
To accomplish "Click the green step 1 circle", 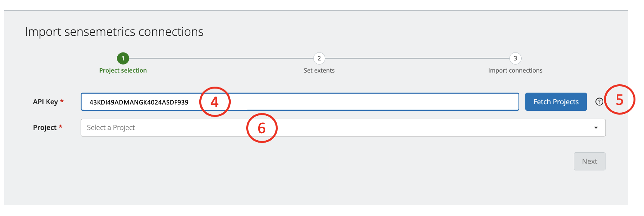I will pyautogui.click(x=123, y=58).
